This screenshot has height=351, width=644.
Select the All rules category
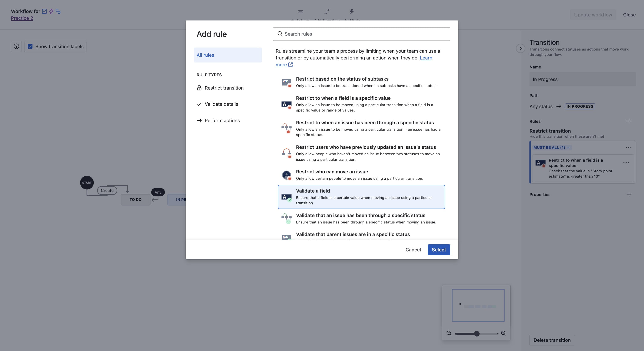(x=228, y=55)
